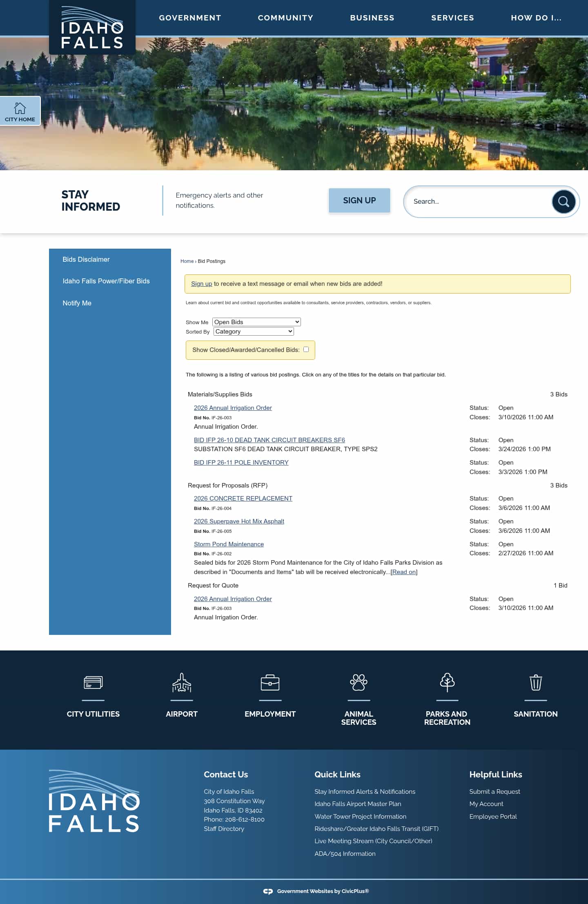Open the Employment briefcase icon
The height and width of the screenshot is (904, 588).
(x=270, y=682)
